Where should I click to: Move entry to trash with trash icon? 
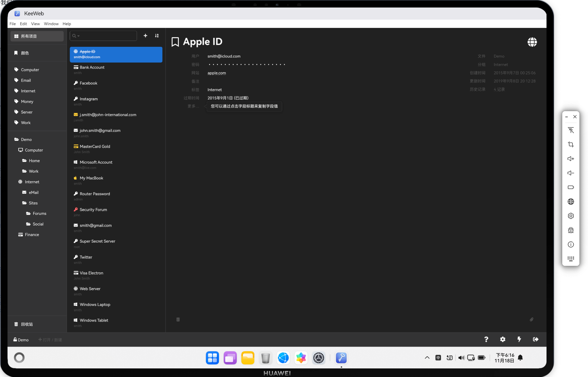coord(178,319)
